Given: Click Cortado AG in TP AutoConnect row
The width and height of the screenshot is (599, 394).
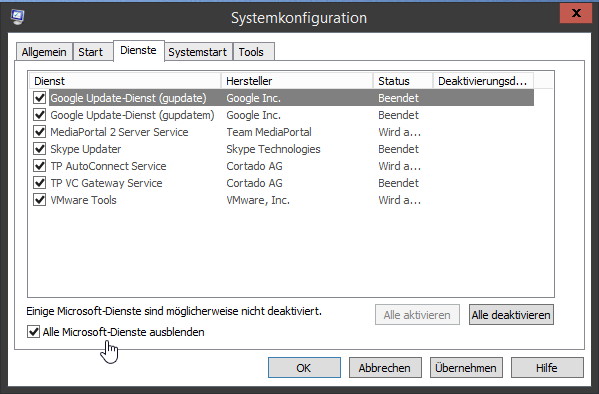Looking at the screenshot, I should pos(254,166).
